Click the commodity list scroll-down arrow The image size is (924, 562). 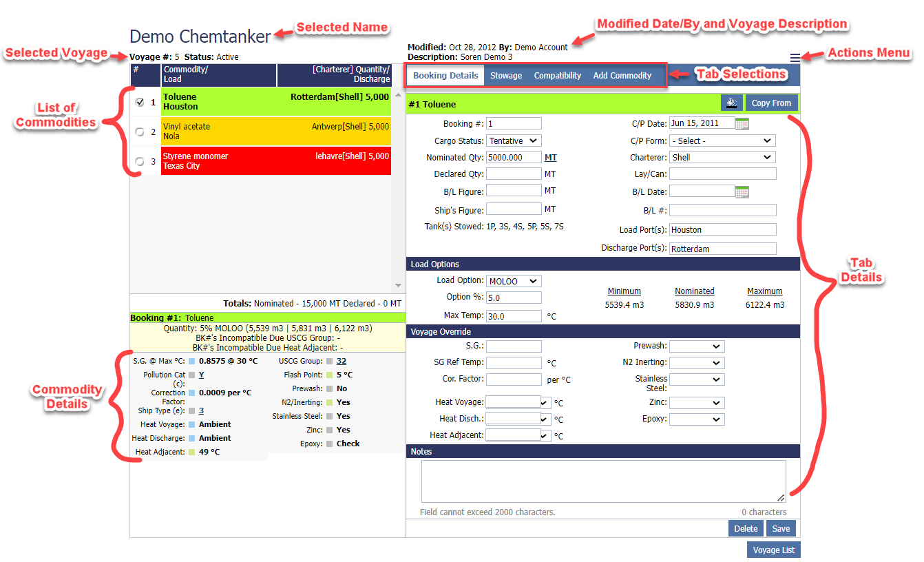tap(397, 285)
